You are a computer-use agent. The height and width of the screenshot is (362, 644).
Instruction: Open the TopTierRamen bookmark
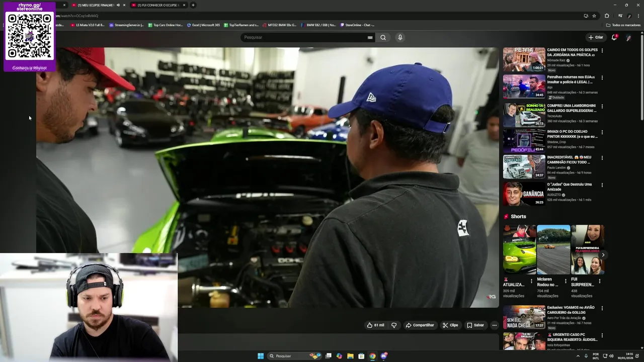[x=242, y=25]
